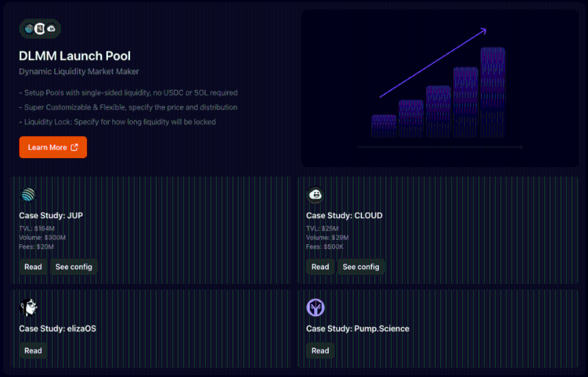The height and width of the screenshot is (377, 588).
Task: Select the Case Study: JUP title
Action: 51,216
